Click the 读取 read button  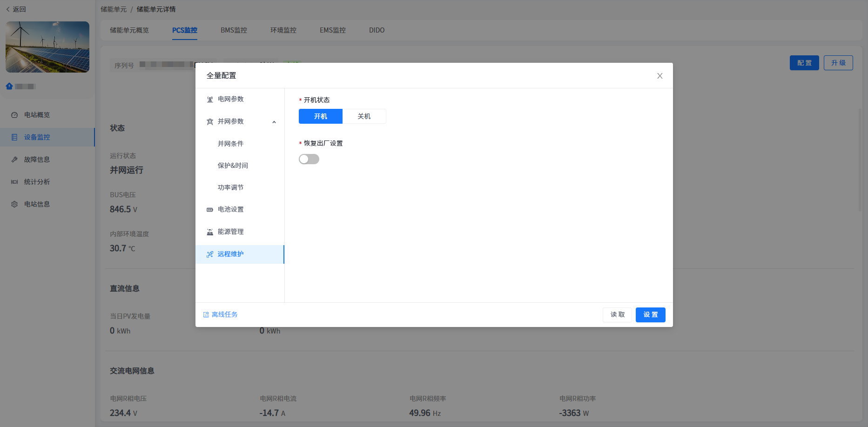coord(617,315)
